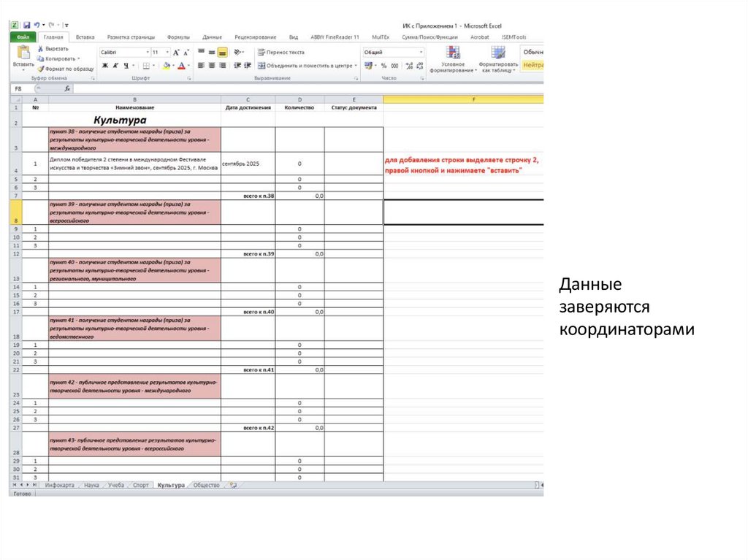Apply italic formatting (К)
The image size is (748, 560).
click(x=115, y=66)
